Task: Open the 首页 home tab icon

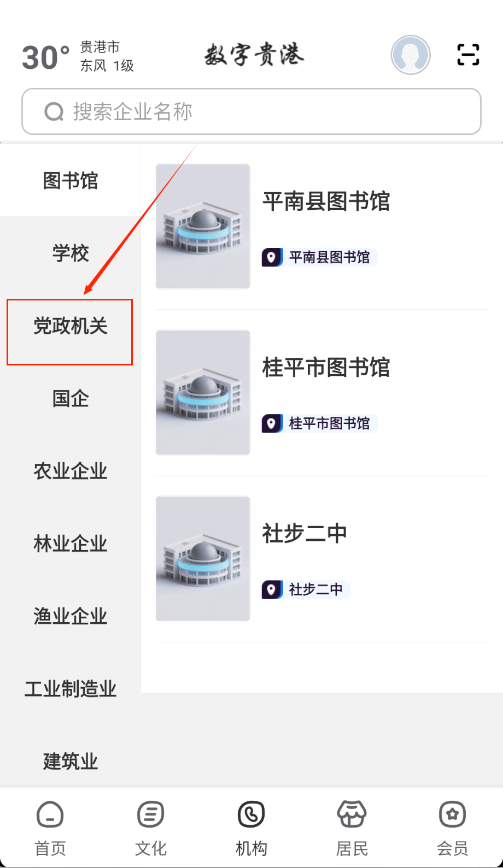Action: tap(50, 815)
